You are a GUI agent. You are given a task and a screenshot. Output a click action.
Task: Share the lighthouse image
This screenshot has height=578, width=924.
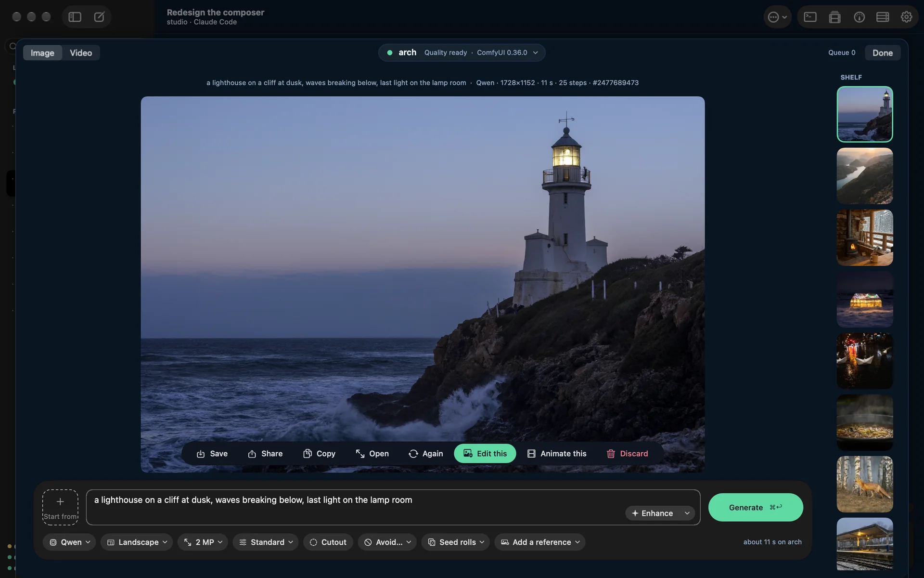click(265, 454)
